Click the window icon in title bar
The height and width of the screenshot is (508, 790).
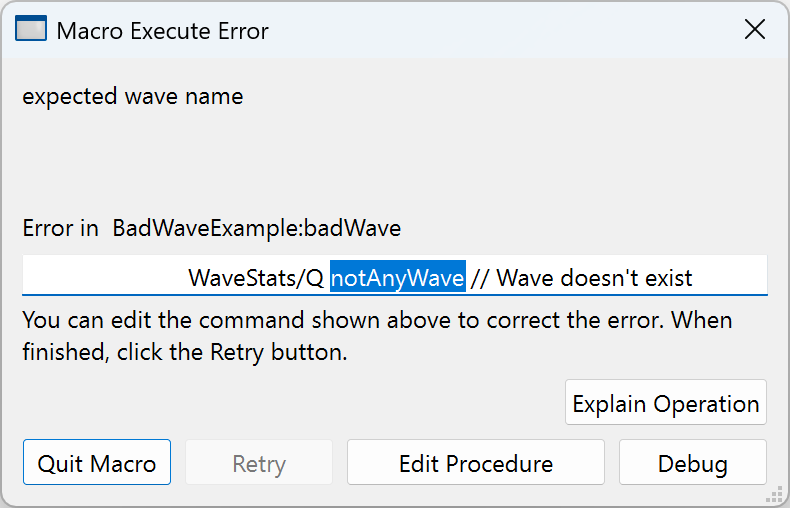coord(31,30)
